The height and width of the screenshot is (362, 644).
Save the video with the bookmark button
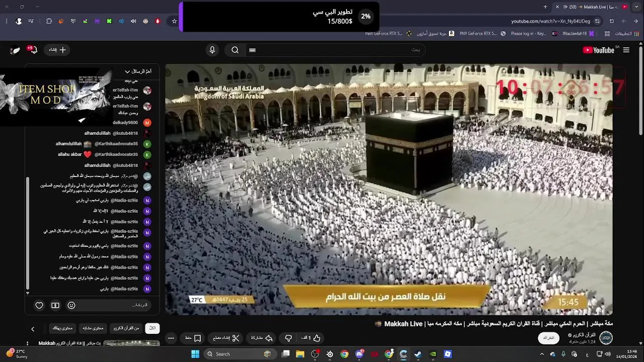[x=193, y=338]
